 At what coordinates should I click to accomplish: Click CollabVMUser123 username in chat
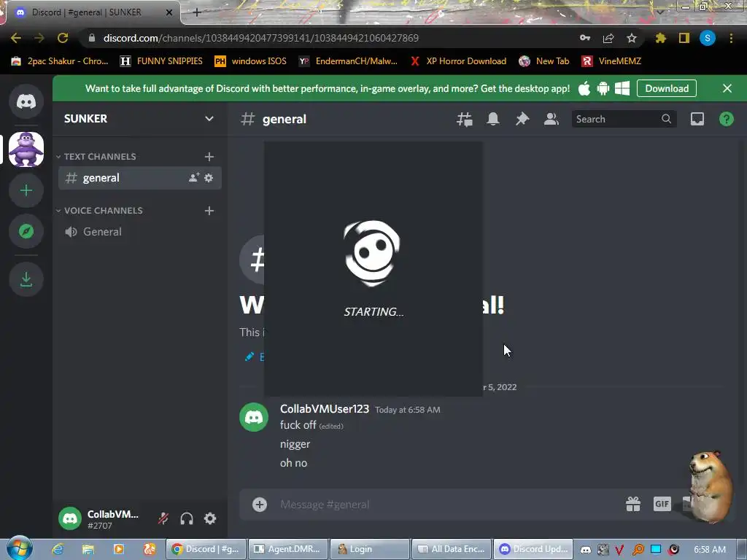325,409
